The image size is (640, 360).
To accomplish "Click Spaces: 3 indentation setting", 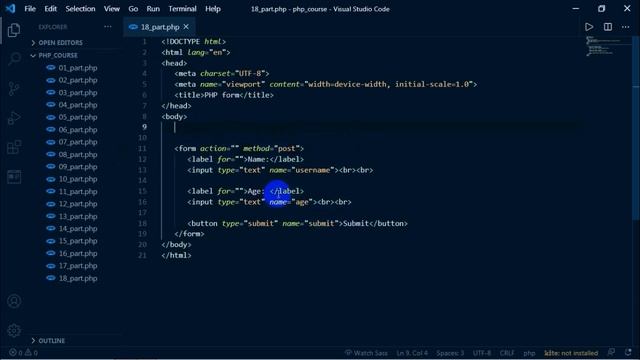I will (x=450, y=353).
